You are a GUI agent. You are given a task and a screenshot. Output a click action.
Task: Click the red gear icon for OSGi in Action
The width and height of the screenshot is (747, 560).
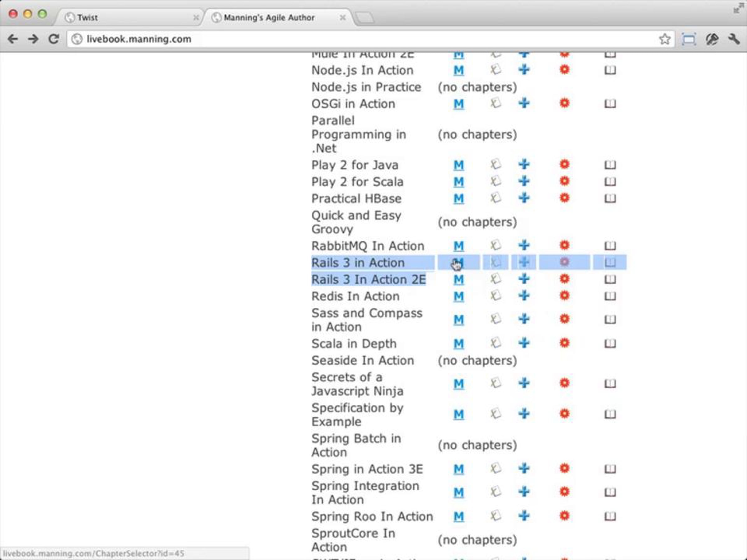tap(564, 103)
